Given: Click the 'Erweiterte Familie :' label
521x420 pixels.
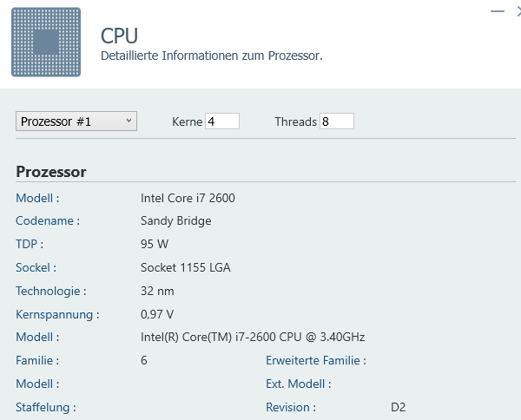Looking at the screenshot, I should click(316, 361).
